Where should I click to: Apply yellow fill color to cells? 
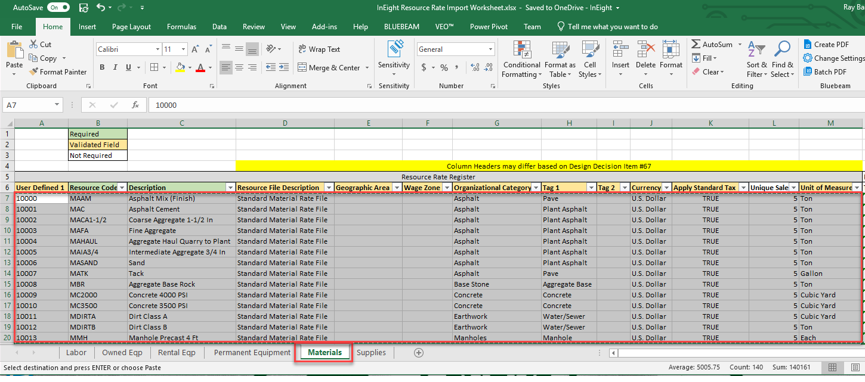coord(180,67)
